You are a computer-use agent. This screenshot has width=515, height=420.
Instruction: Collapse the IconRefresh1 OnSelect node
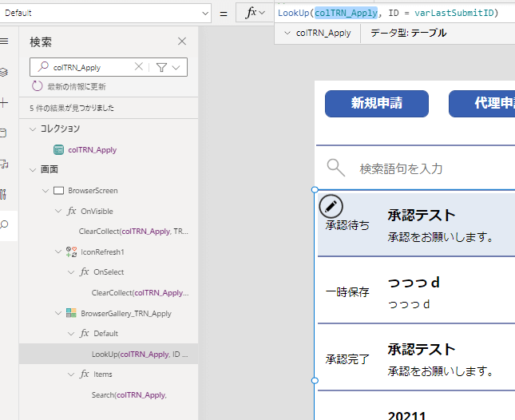click(x=71, y=272)
